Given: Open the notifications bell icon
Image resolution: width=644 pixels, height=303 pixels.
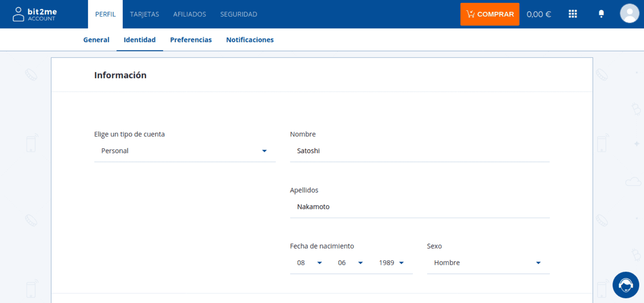Looking at the screenshot, I should point(601,14).
